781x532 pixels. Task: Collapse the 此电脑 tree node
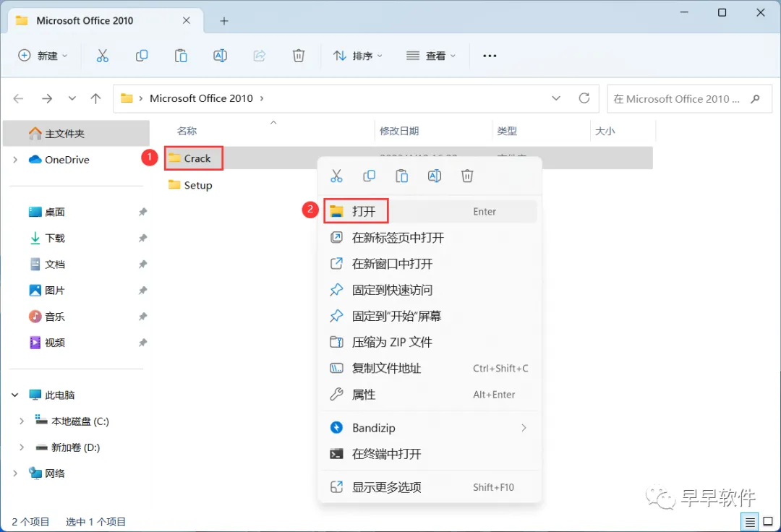click(15, 395)
